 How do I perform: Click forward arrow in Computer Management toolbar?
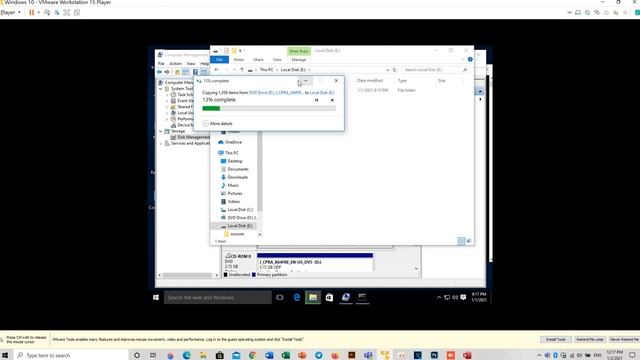(x=167, y=72)
